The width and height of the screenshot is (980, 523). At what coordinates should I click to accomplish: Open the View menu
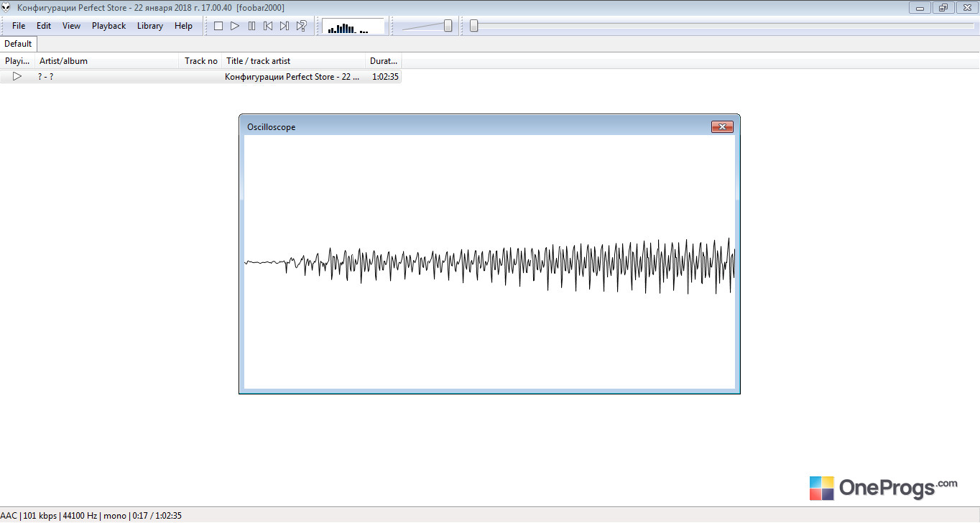(71, 26)
